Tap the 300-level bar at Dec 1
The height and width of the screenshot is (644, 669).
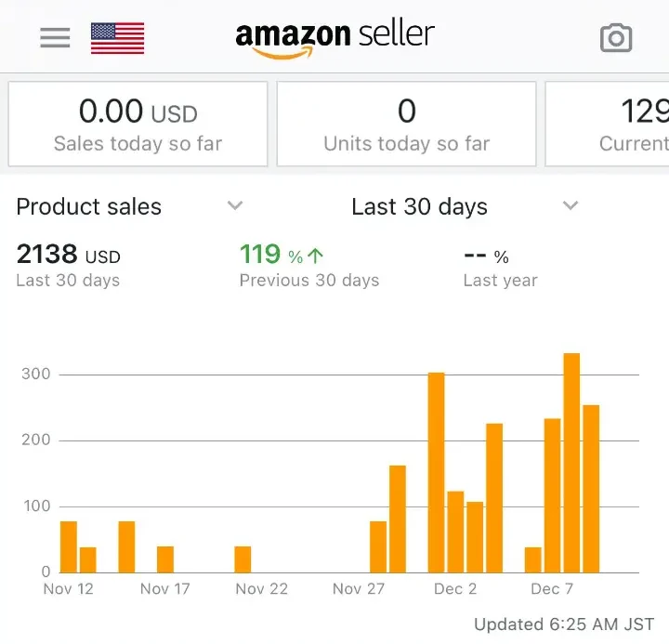click(436, 472)
